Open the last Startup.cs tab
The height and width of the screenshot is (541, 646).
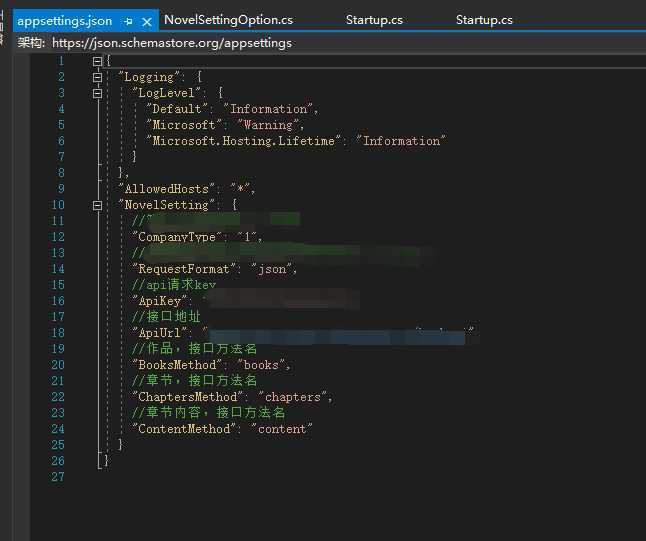click(x=484, y=20)
